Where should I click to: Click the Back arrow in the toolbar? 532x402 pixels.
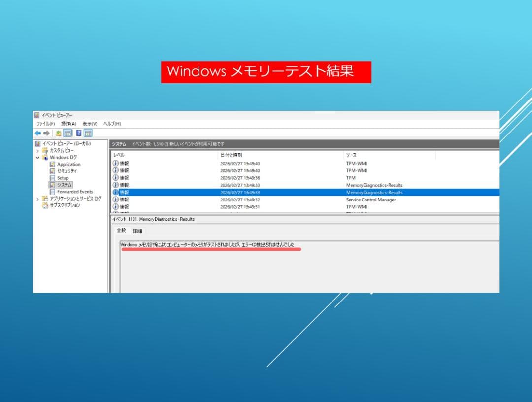(x=37, y=134)
